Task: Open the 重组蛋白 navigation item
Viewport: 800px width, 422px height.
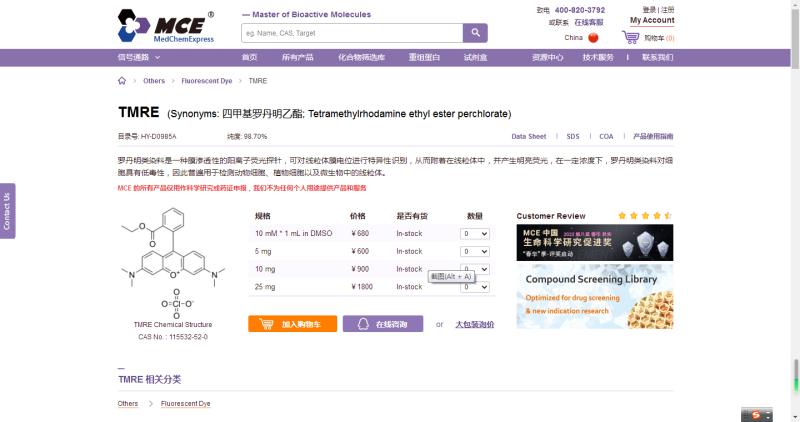Action: click(425, 57)
